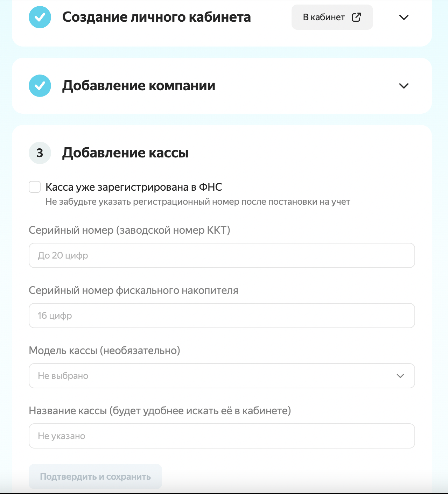Screen dimensions: 448x494
Task: Click into the Название кассы text field
Action: pyautogui.click(x=222, y=436)
